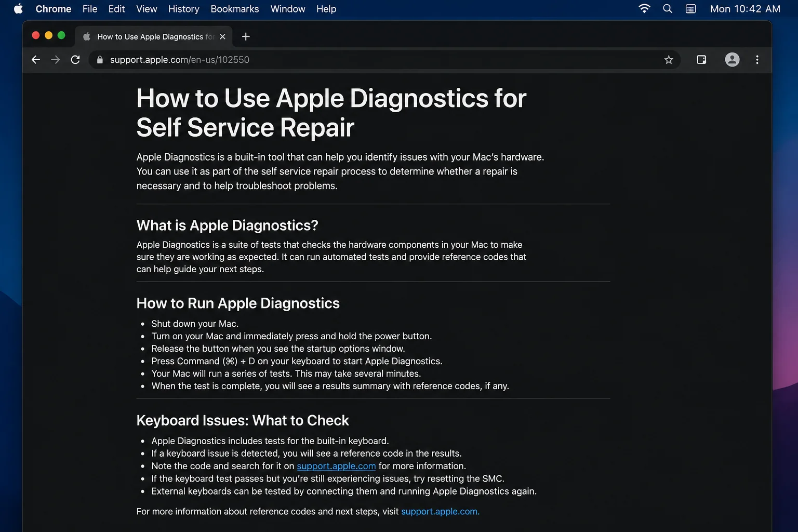Click the "Press Command (⌘) + D" bullet

point(297,361)
